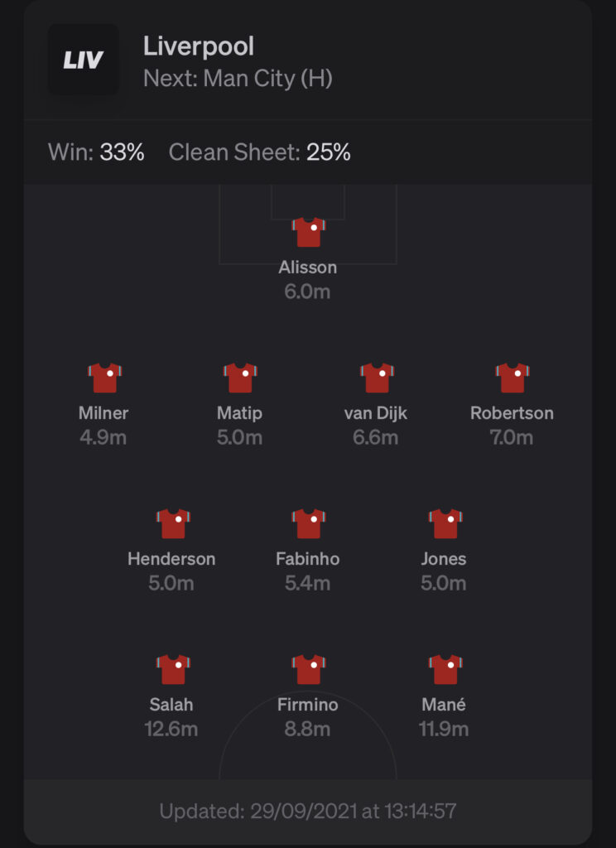Tap Next: Man City (H) fixture text
The width and height of the screenshot is (616, 848).
click(238, 79)
